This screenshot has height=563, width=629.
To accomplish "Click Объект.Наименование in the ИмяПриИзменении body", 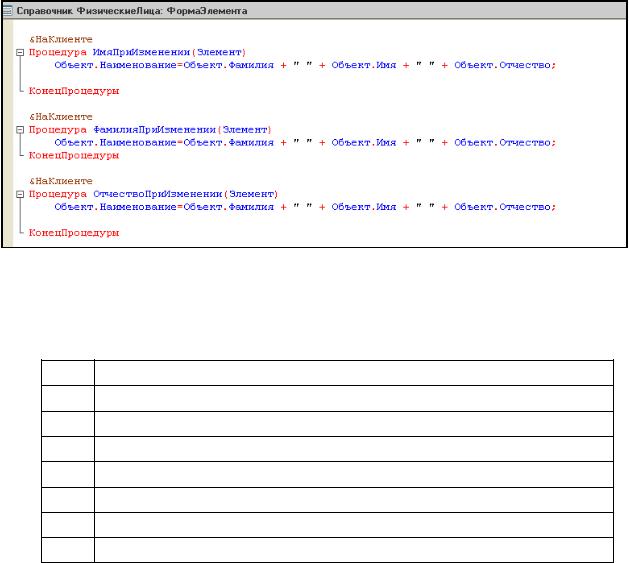I will click(x=116, y=65).
